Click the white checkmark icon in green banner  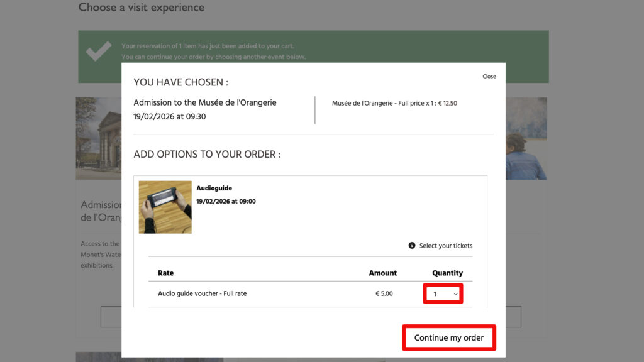click(x=99, y=52)
